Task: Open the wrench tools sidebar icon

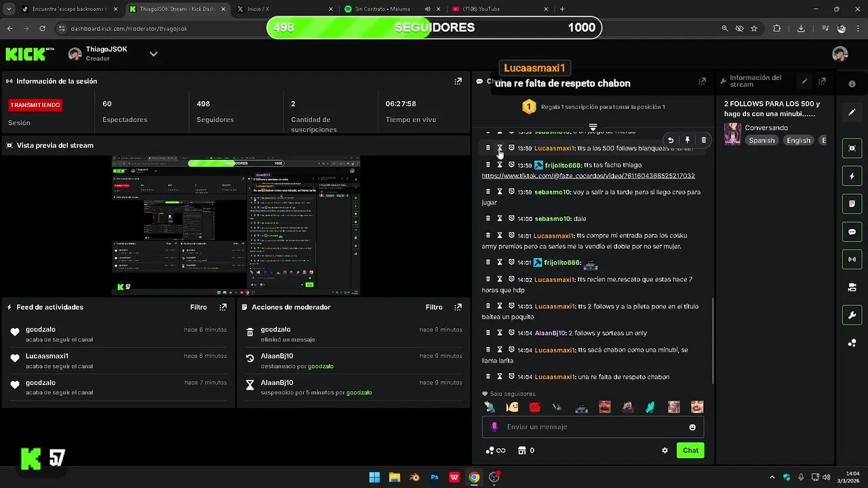Action: (x=852, y=315)
